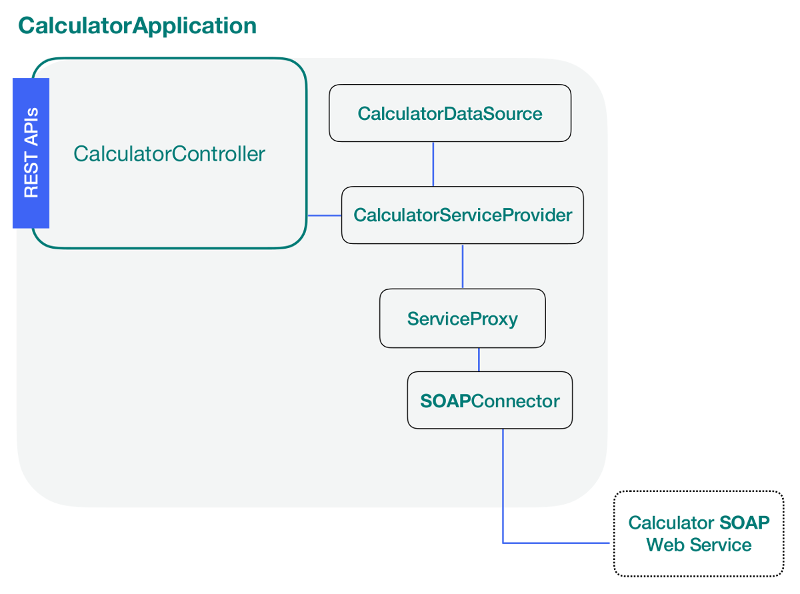800x594 pixels.
Task: Click the corner bend of the SOAP connector line
Action: tap(503, 543)
